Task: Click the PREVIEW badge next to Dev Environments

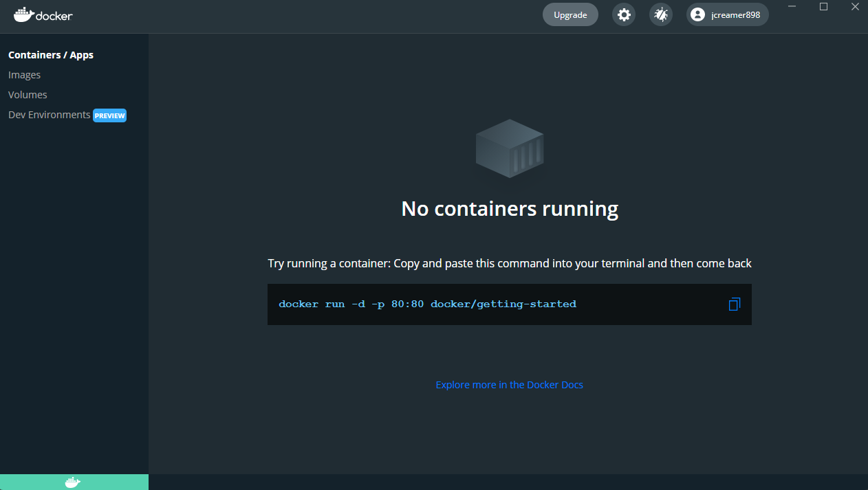Action: [109, 115]
